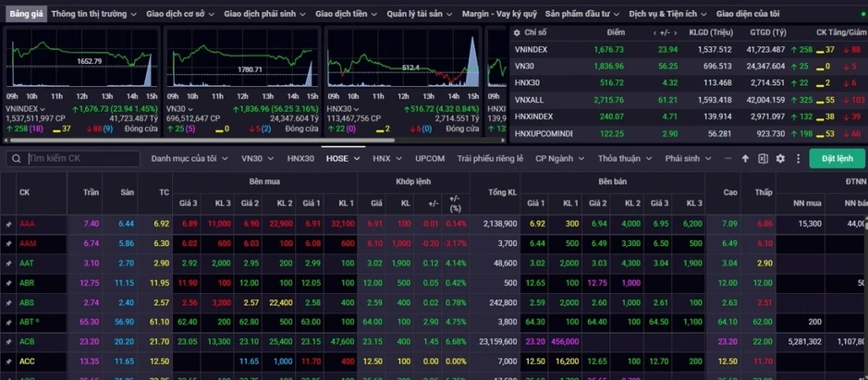The width and height of the screenshot is (868, 380).
Task: Click the AAA stock symbol
Action: click(27, 225)
